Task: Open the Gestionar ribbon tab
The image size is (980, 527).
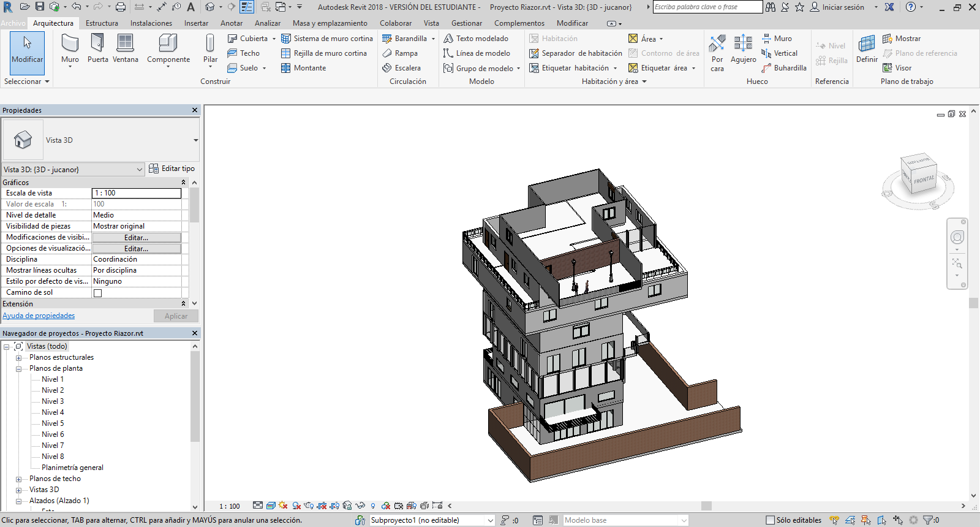Action: [466, 23]
